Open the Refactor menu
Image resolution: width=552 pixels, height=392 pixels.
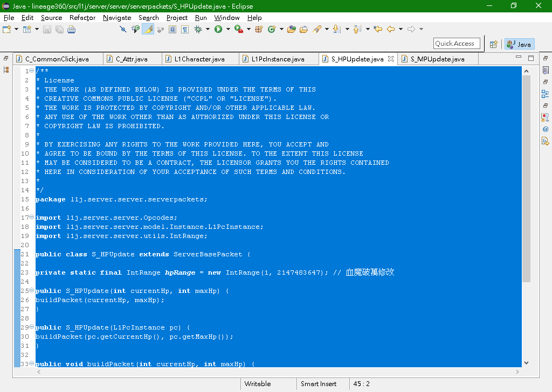coord(82,18)
